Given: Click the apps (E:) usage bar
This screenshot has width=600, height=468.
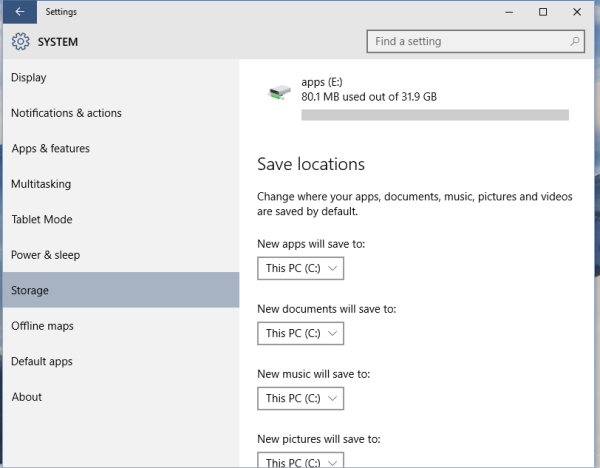Looking at the screenshot, I should (x=435, y=115).
